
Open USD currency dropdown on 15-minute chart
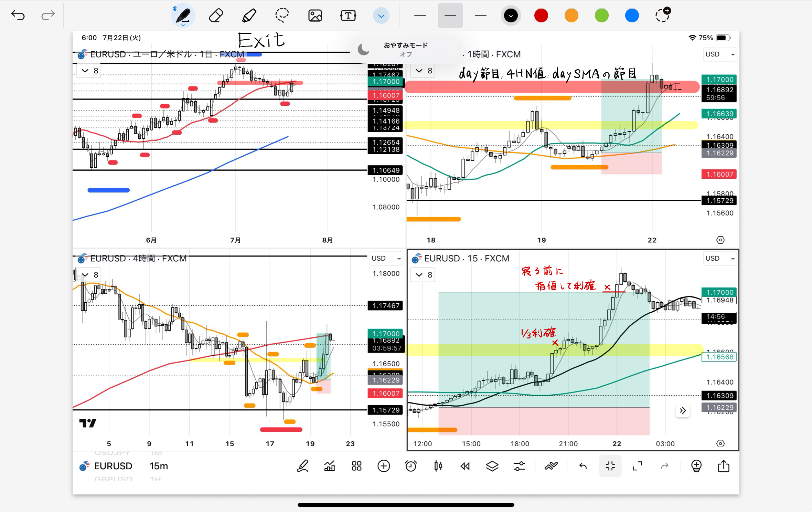click(720, 258)
